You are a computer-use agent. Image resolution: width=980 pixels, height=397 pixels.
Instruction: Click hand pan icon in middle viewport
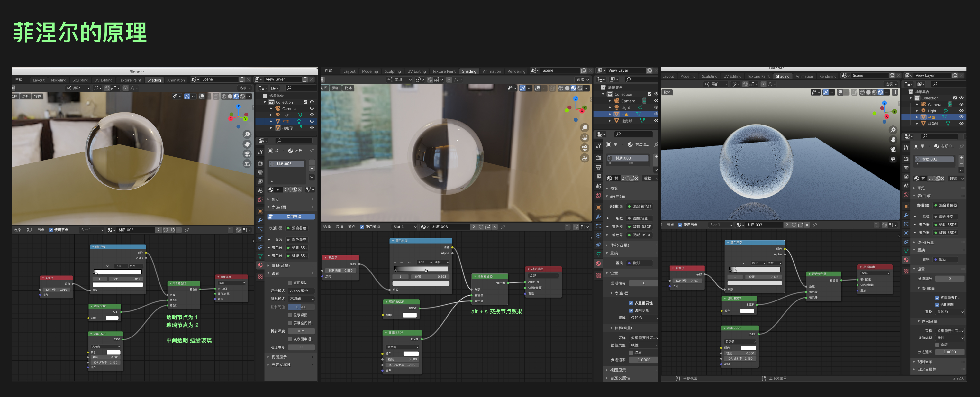(x=585, y=138)
